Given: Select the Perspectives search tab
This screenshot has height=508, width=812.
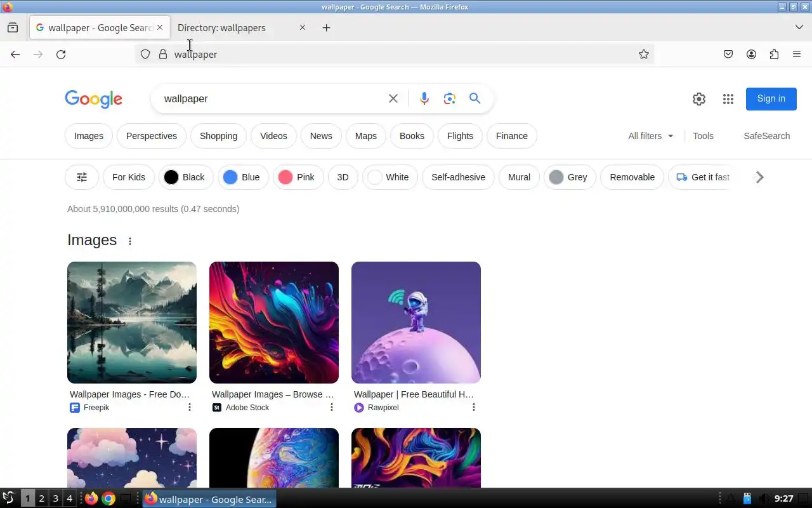Looking at the screenshot, I should click(152, 136).
